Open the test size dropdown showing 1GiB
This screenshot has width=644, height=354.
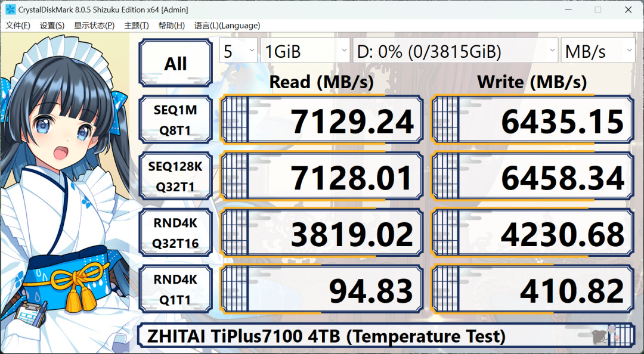pyautogui.click(x=305, y=51)
